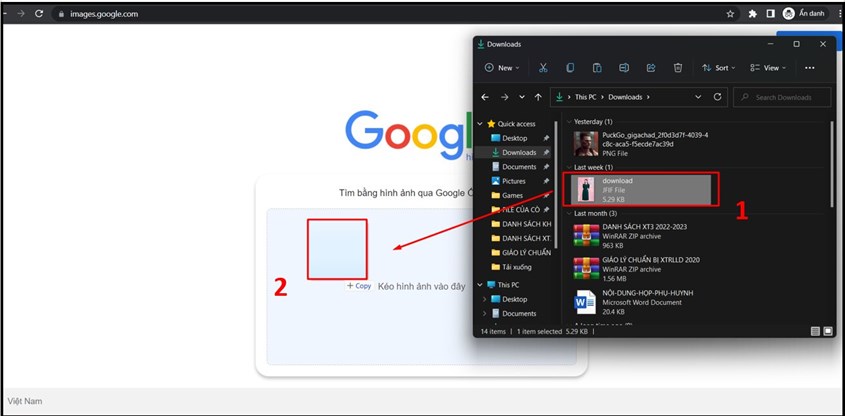Expand Desktop under This PC

pyautogui.click(x=484, y=299)
